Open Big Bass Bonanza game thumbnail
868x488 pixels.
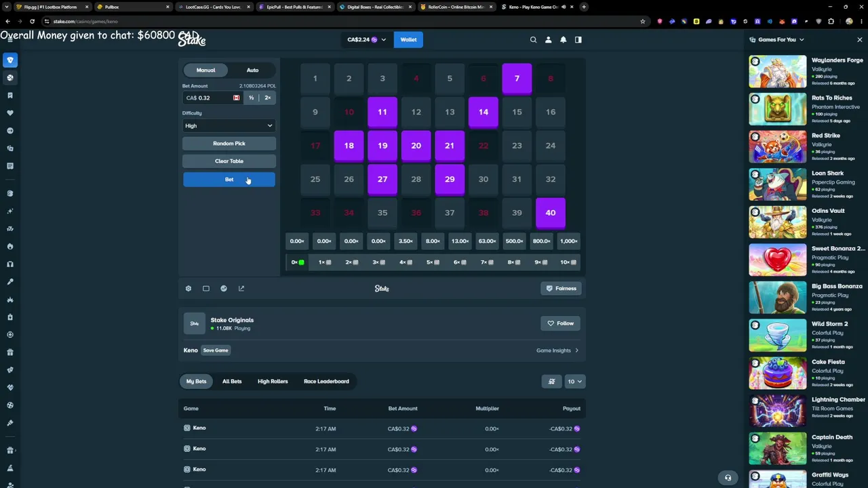[778, 298]
